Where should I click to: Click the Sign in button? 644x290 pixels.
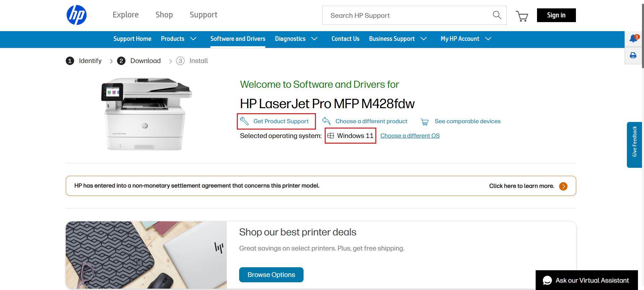(556, 15)
